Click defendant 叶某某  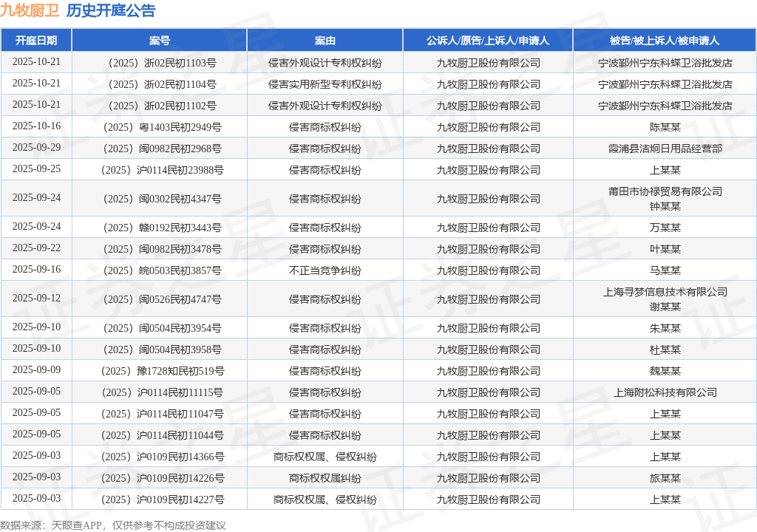(x=665, y=249)
